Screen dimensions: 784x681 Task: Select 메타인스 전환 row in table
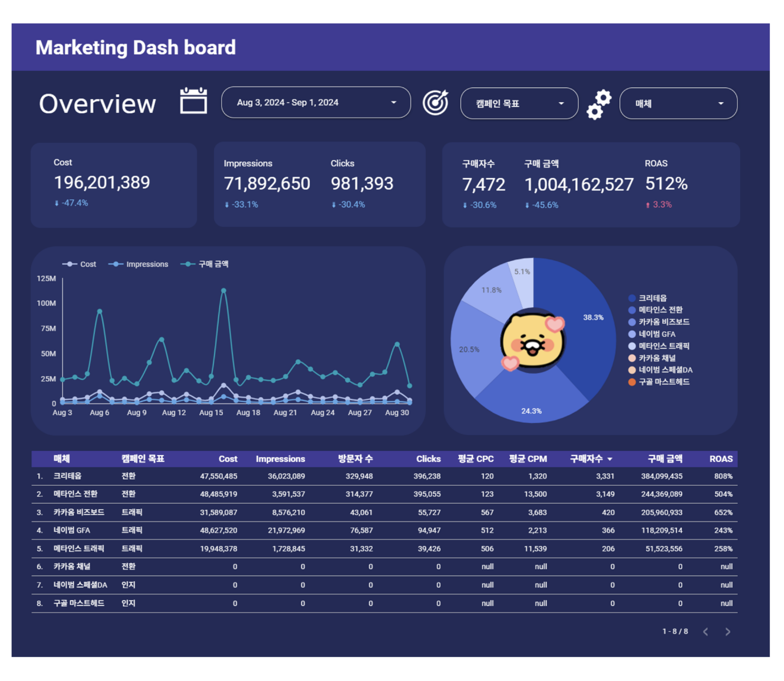[384, 494]
